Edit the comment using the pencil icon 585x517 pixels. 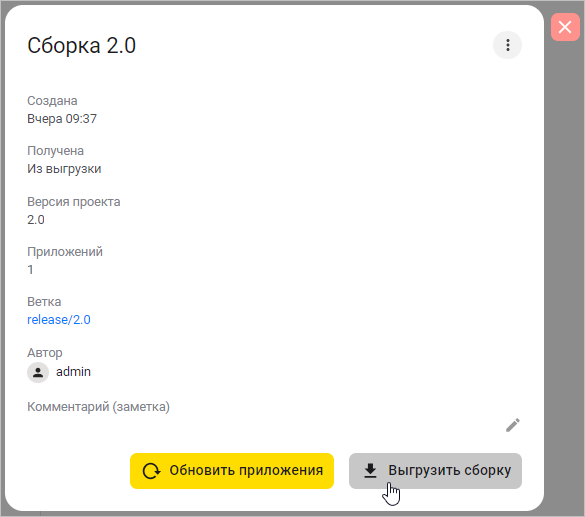coord(513,425)
